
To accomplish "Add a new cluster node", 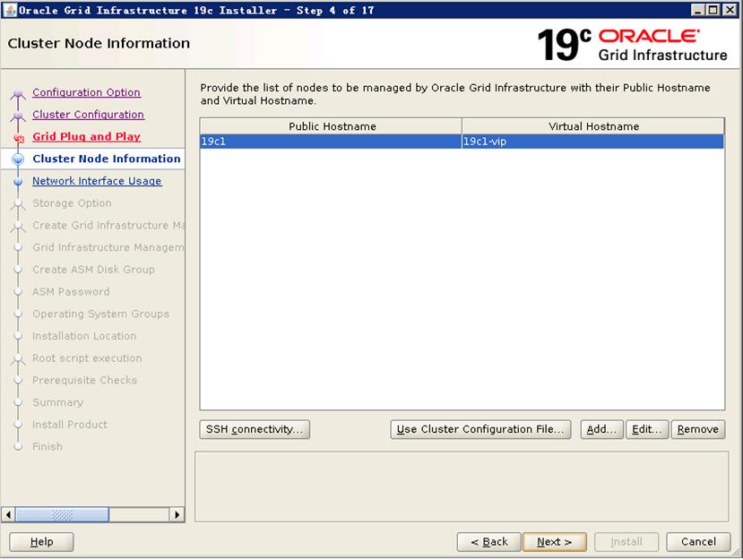I will [x=601, y=429].
